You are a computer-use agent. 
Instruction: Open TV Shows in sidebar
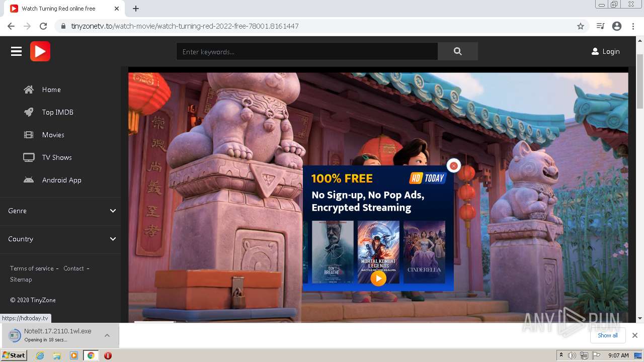(x=57, y=157)
